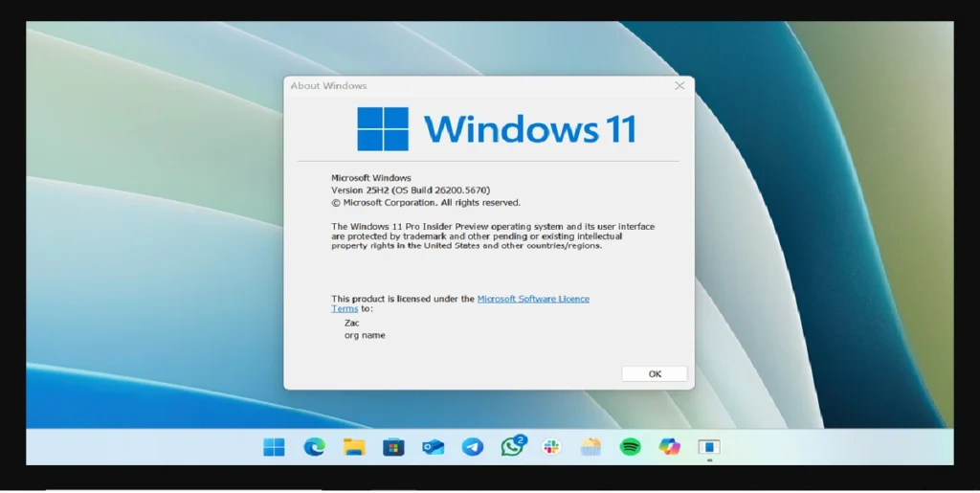Screen dimensions: 980x493
Task: Click the licensed user name 'Zac'
Action: pos(352,323)
